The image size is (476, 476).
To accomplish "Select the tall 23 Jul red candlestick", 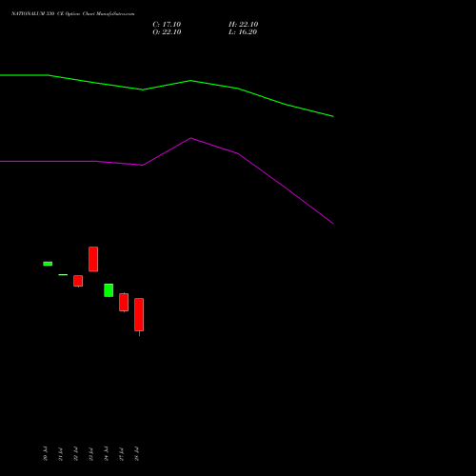I will 93,259.
